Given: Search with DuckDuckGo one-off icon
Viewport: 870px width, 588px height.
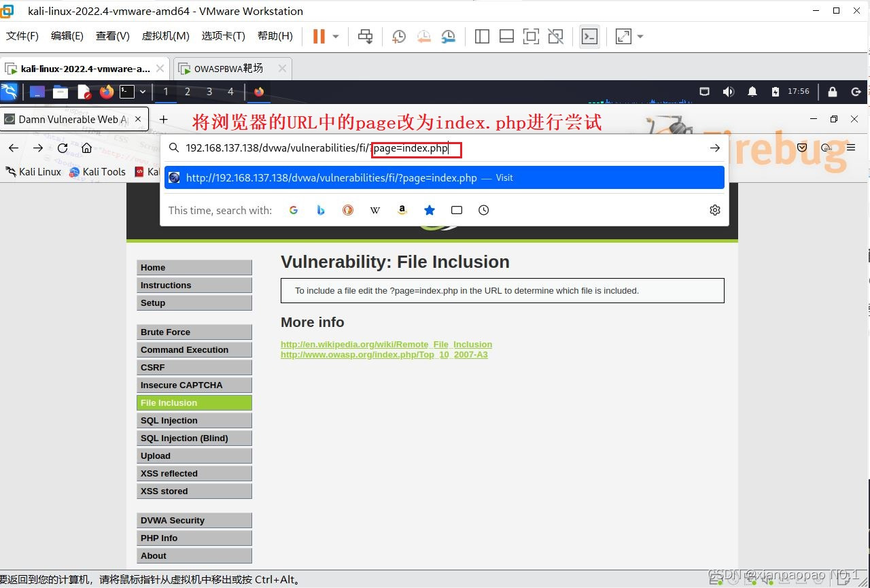Looking at the screenshot, I should click(x=348, y=210).
